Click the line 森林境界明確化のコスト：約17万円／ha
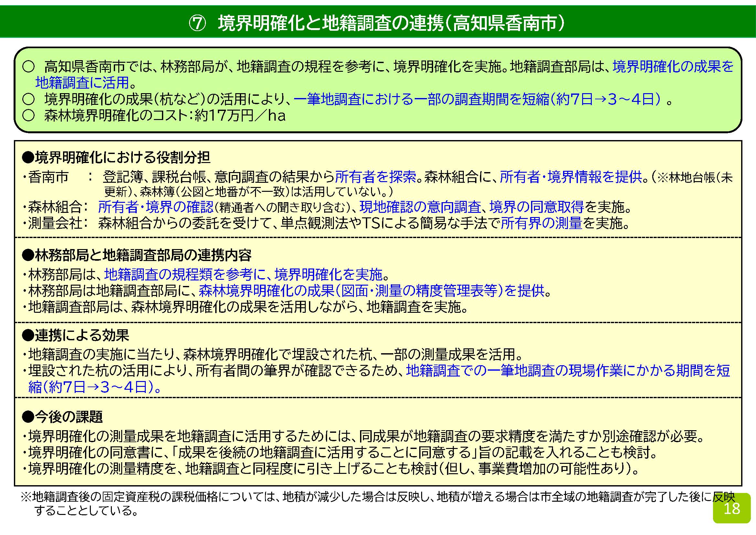 (165, 115)
